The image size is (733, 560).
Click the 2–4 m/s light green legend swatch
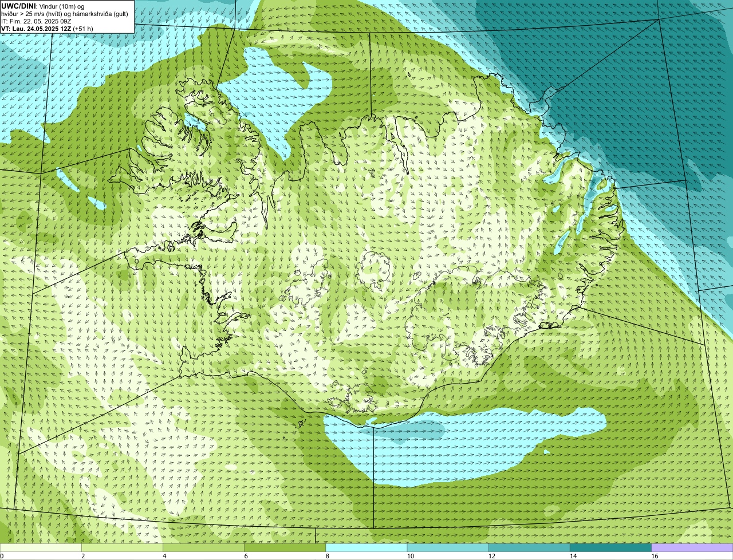122,547
